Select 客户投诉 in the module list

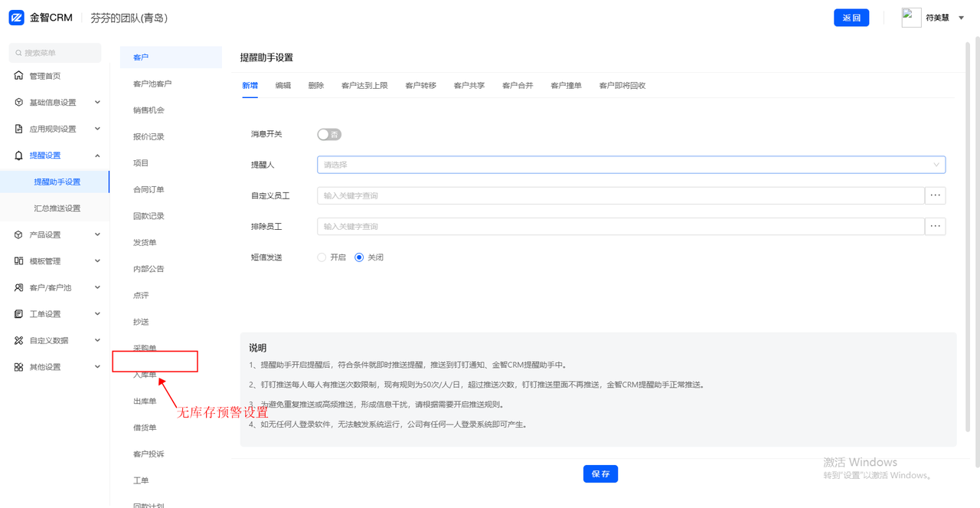click(x=149, y=454)
